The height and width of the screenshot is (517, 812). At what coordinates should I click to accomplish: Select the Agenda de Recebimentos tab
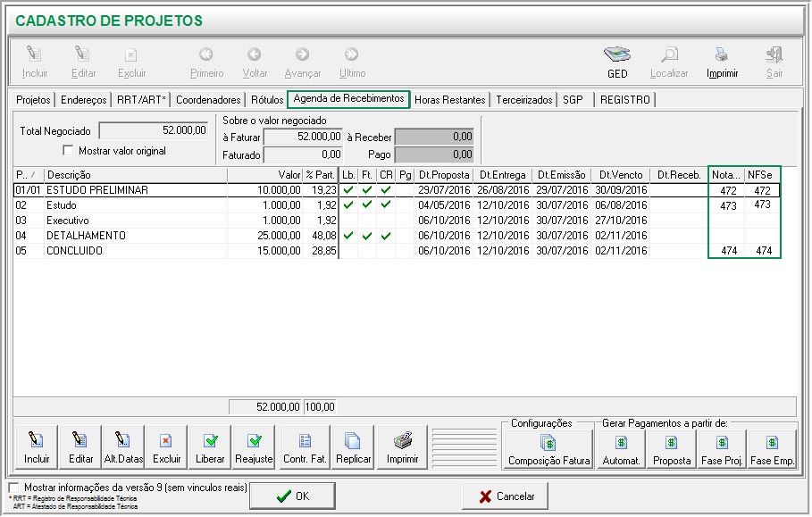tap(348, 98)
